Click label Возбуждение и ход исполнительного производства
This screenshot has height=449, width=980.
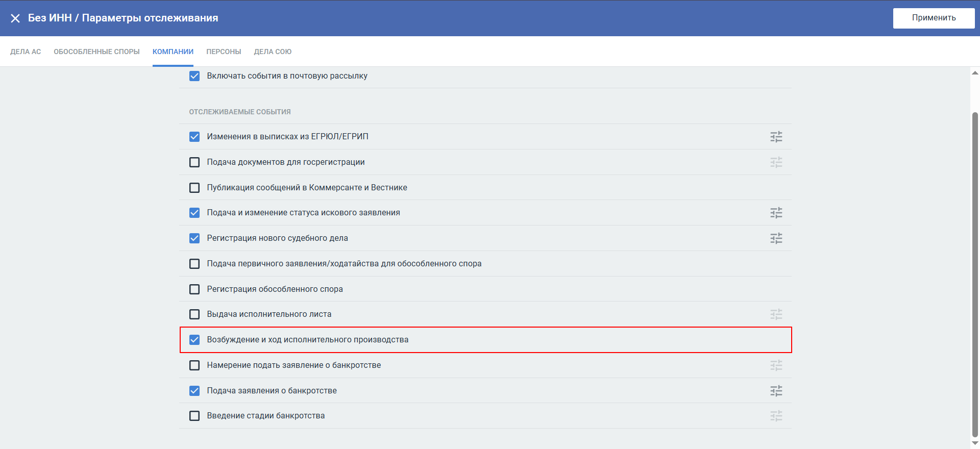(x=307, y=340)
